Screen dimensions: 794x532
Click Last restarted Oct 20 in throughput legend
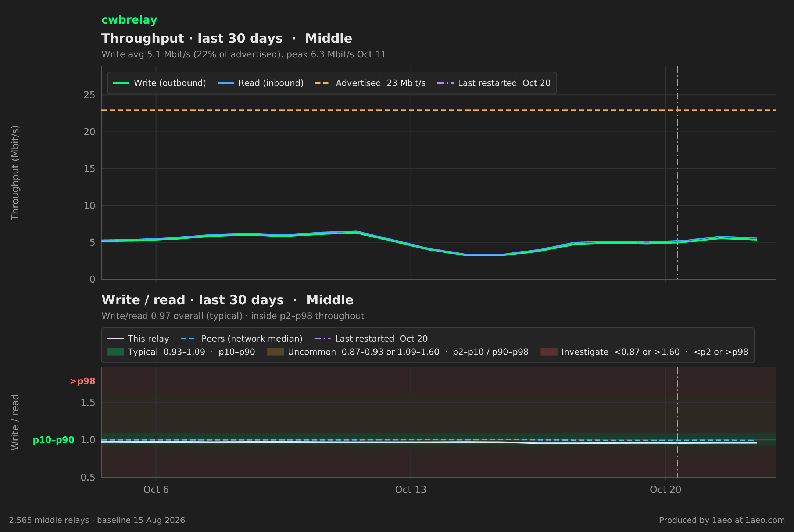tap(494, 83)
